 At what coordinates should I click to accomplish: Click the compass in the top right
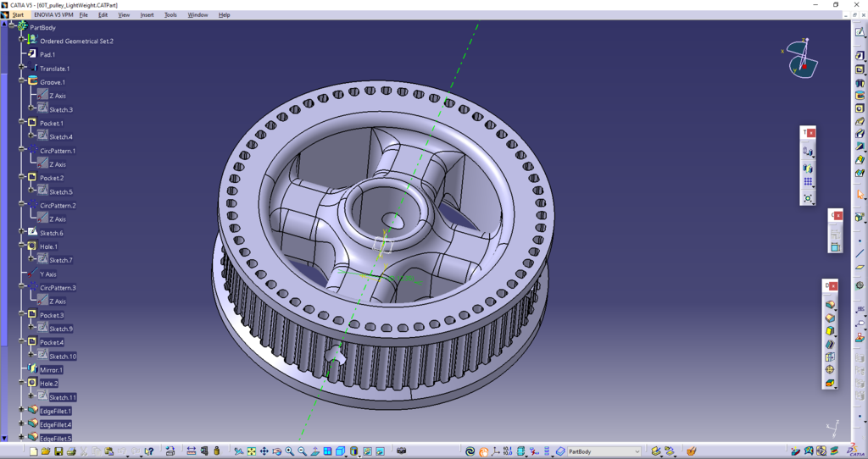click(x=801, y=59)
